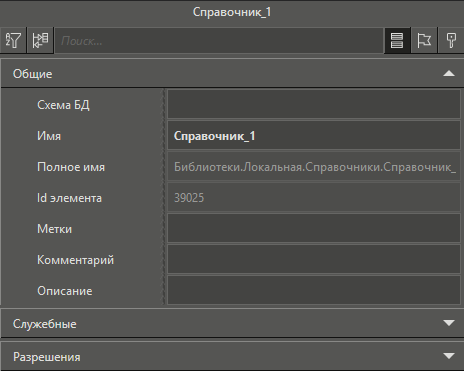This screenshot has height=371, width=464.
Task: Expand the Разрешения section arrow
Action: (449, 356)
